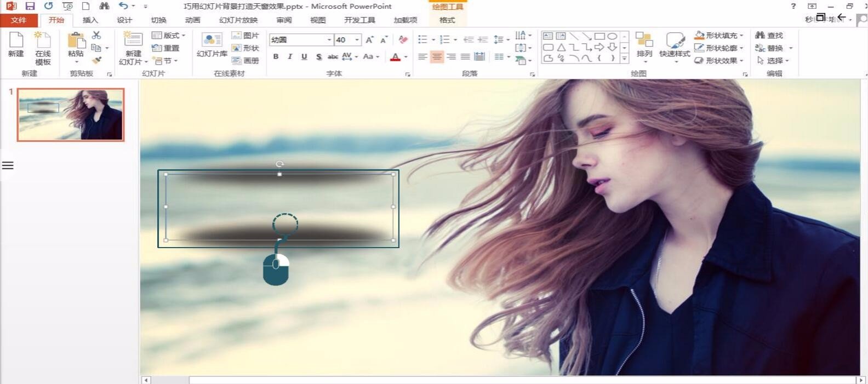Image resolution: width=868 pixels, height=384 pixels.
Task: Switch to the 插入 tab
Action: (90, 20)
